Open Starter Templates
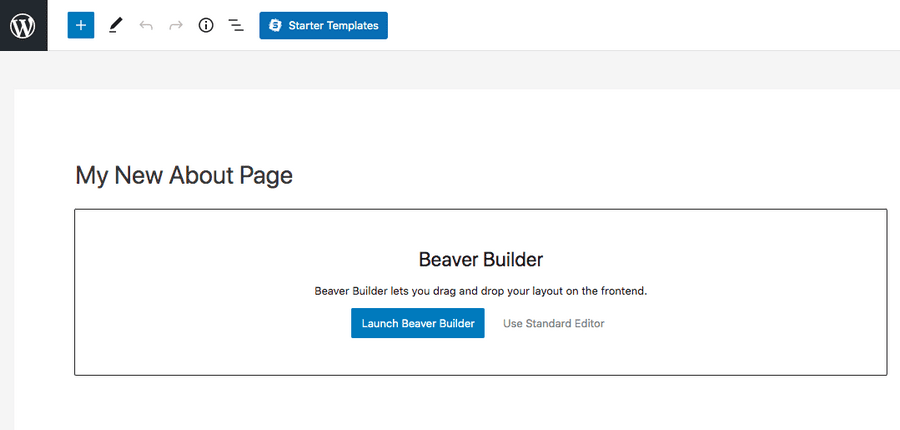This screenshot has height=430, width=900. point(323,25)
